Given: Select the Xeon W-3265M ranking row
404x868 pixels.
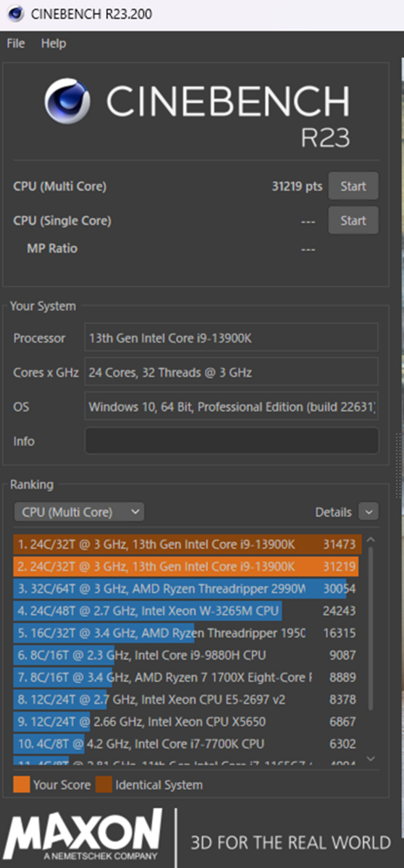Looking at the screenshot, I should (x=188, y=611).
